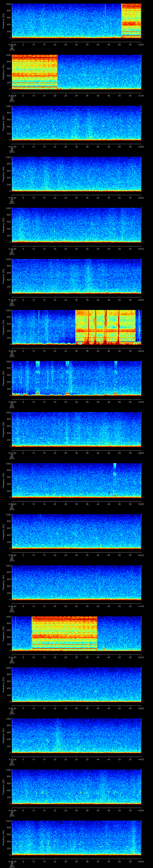Select the spectrogram panel starting at 5:42:00
153x868 pixels.
click(x=77, y=685)
